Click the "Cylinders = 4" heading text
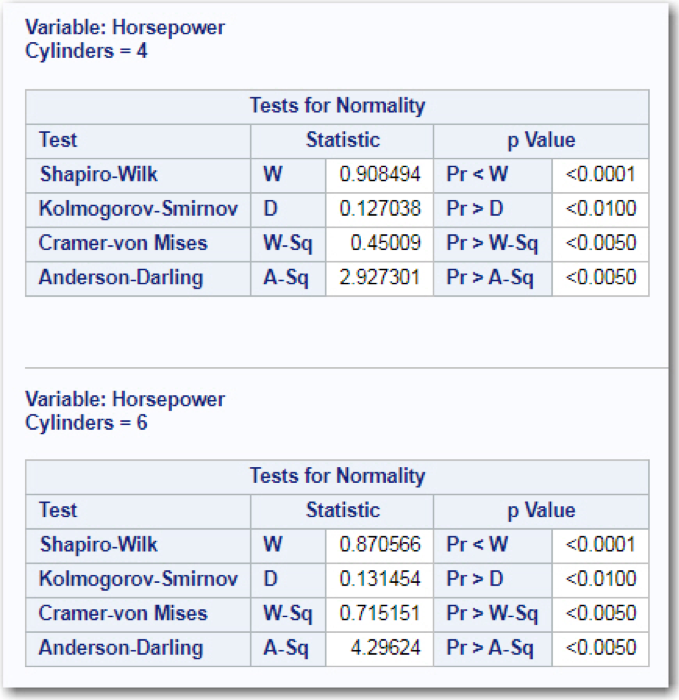 point(86,50)
